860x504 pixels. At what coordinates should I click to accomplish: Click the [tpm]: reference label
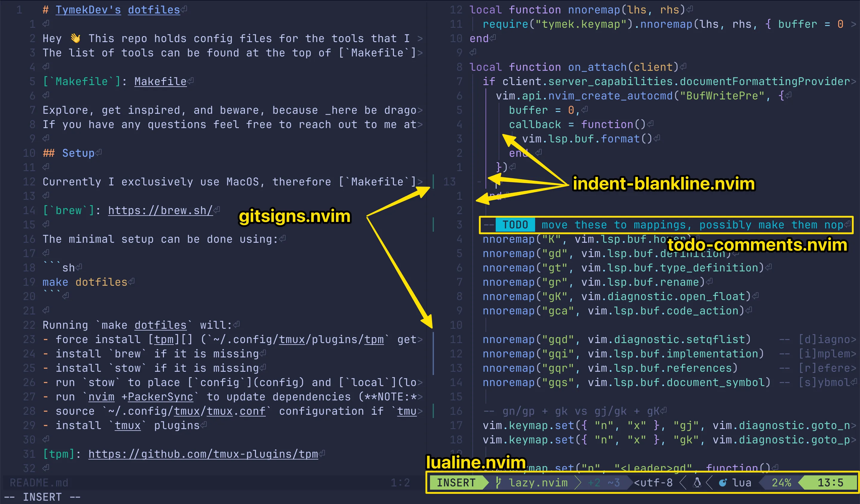click(62, 454)
